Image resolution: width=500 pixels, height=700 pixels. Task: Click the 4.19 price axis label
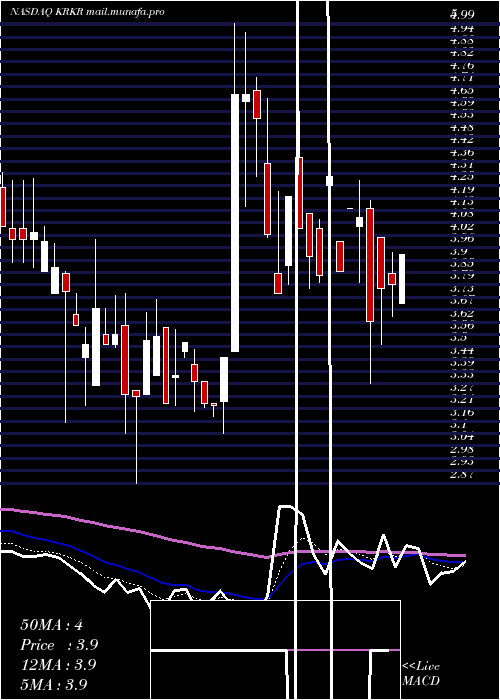(x=462, y=189)
